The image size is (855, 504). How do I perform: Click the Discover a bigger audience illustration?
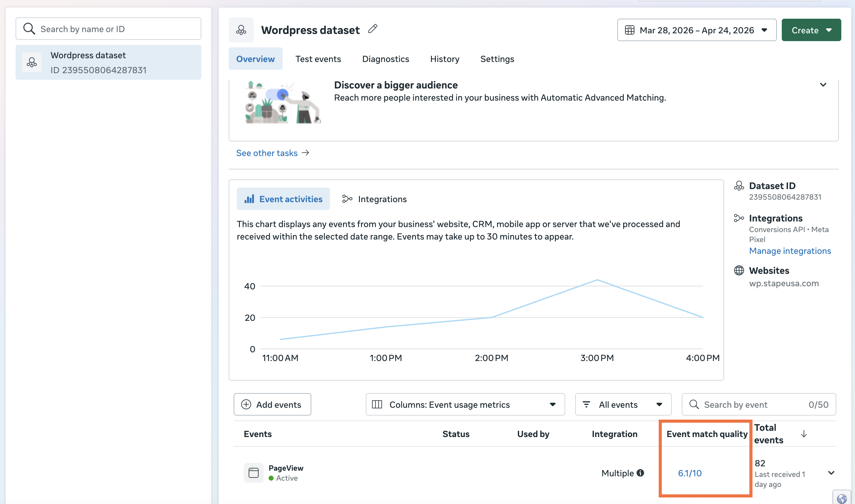click(x=283, y=102)
